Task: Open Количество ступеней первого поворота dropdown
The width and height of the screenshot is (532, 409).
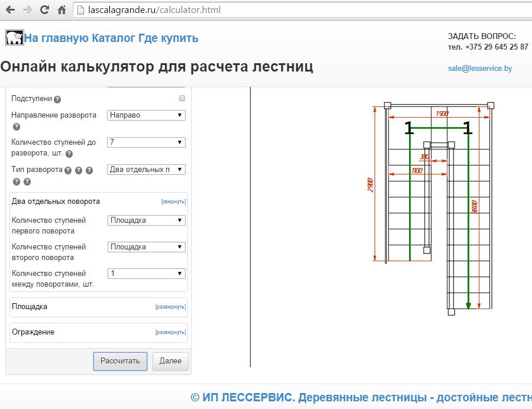Action: (146, 220)
